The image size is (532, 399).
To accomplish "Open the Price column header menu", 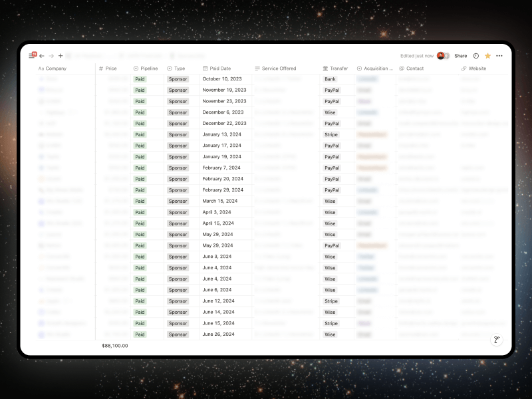I will (110, 68).
